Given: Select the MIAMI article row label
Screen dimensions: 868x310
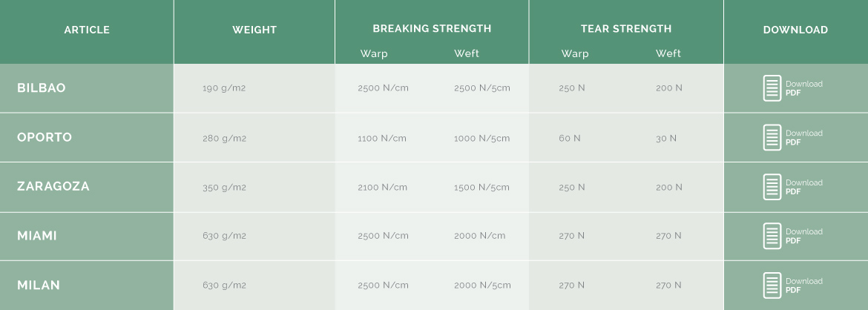Looking at the screenshot, I should point(37,236).
